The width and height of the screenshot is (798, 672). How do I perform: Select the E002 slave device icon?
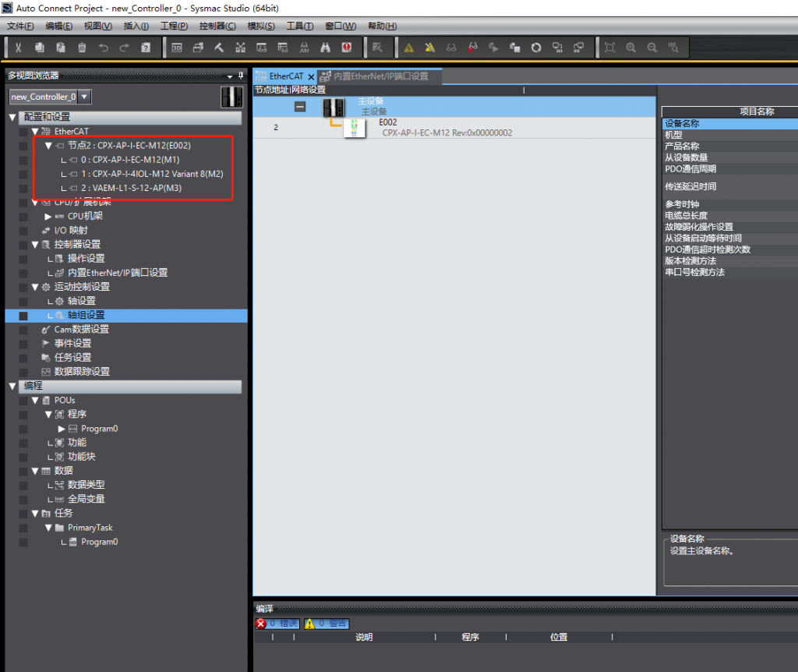[355, 128]
